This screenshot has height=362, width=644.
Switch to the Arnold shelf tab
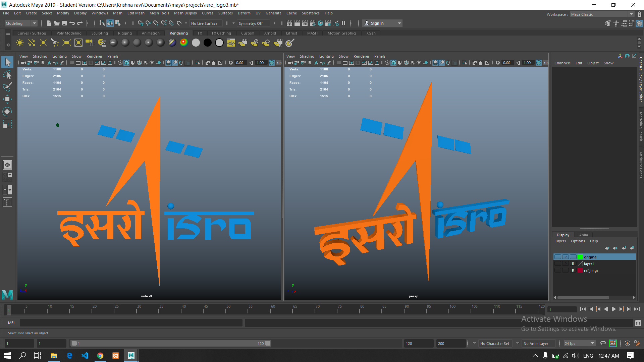(x=270, y=33)
